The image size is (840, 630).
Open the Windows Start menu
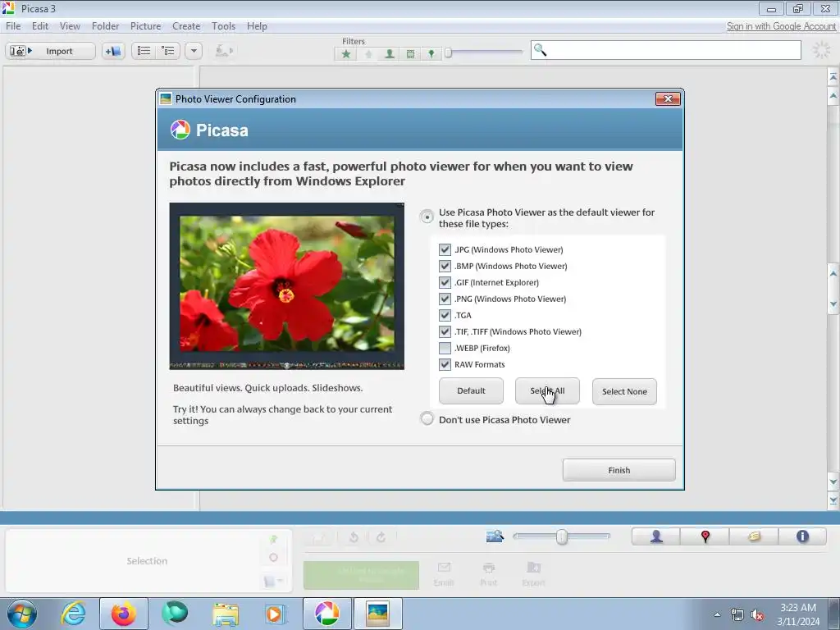click(x=22, y=614)
